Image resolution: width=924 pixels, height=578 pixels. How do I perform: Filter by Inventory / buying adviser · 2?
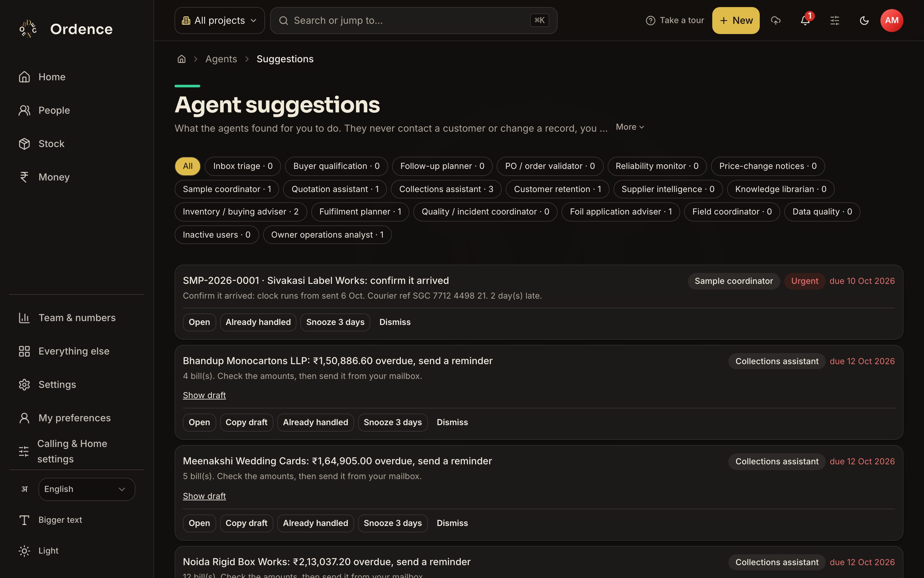coord(241,212)
